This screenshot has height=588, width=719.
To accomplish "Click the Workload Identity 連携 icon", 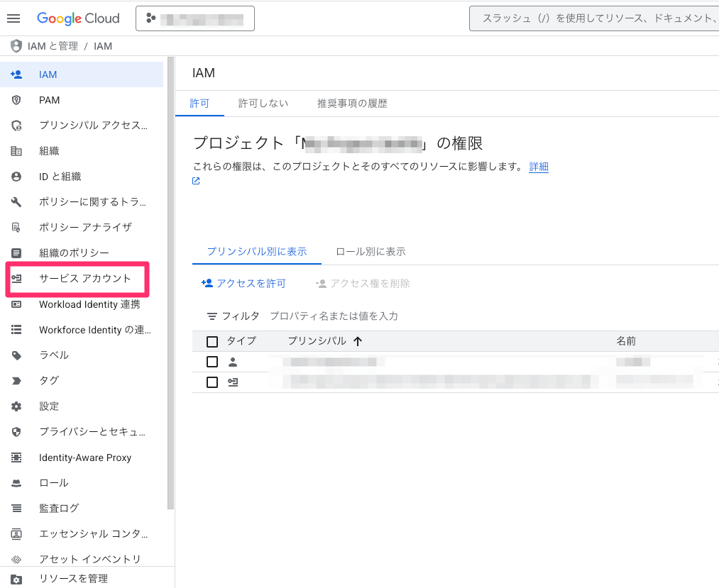I will point(16,304).
